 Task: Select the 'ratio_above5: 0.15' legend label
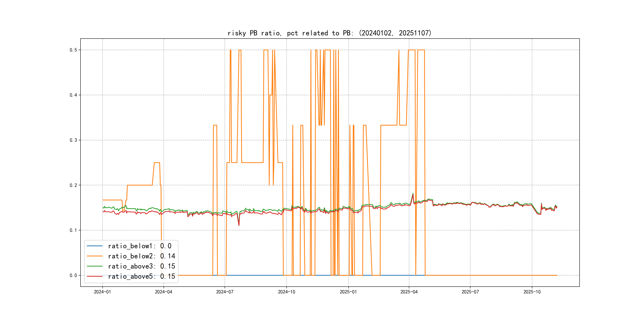coord(142,276)
